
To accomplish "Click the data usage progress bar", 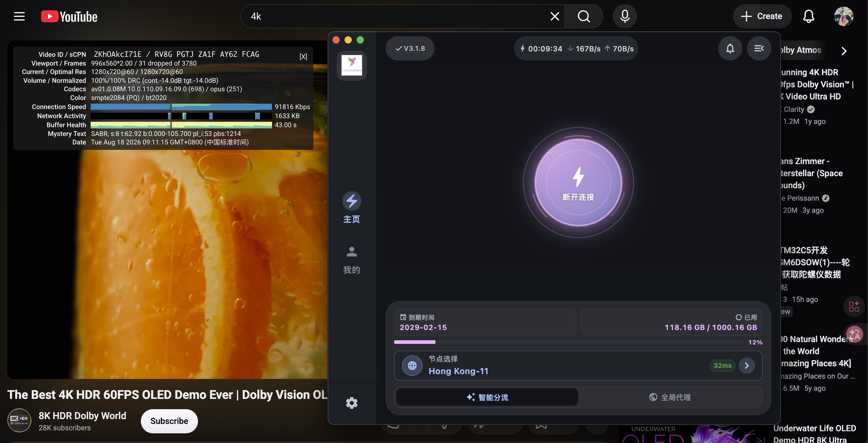I will [x=568, y=342].
